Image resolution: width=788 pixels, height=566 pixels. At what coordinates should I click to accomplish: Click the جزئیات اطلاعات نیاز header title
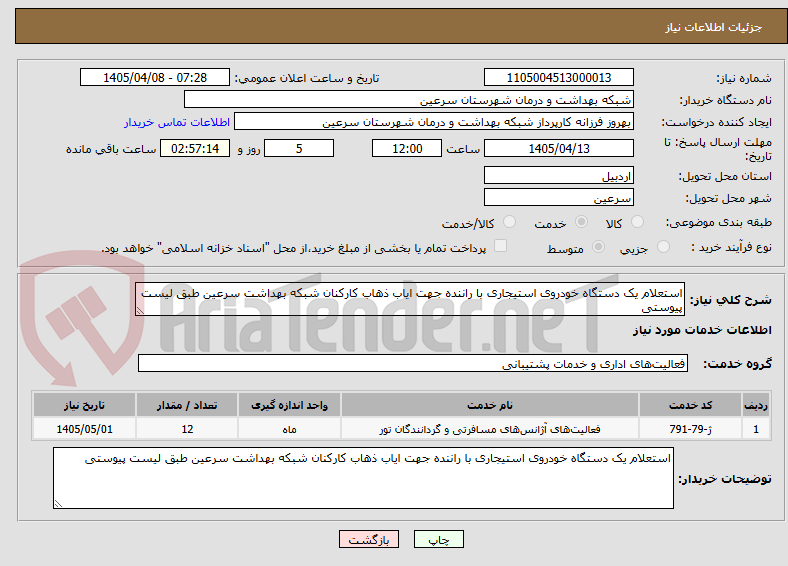[x=714, y=27]
